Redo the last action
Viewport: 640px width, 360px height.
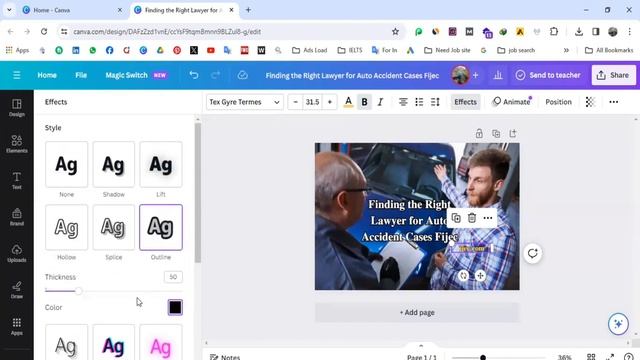tap(216, 75)
